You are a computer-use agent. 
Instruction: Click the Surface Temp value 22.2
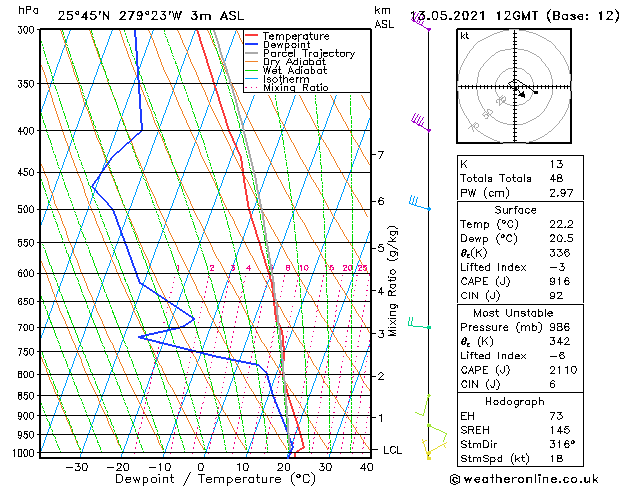[561, 224]
